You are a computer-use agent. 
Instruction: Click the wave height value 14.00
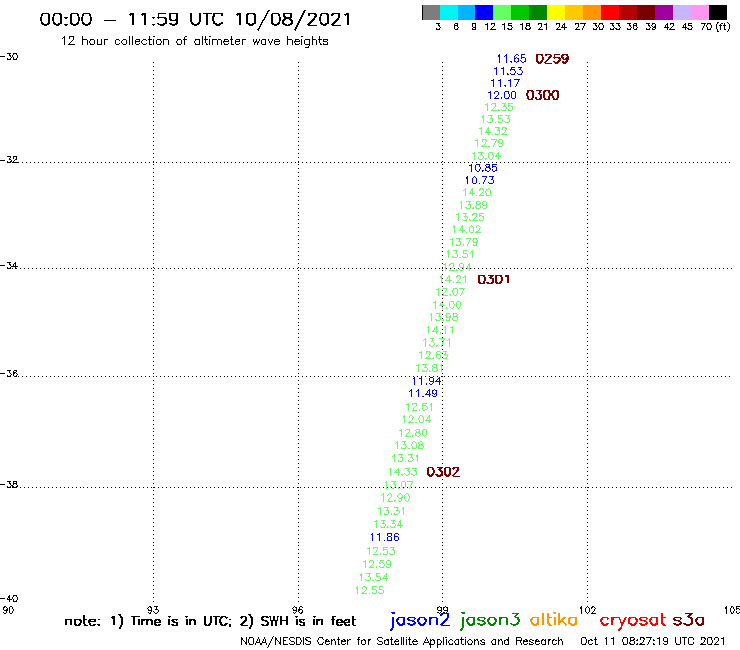click(x=447, y=305)
